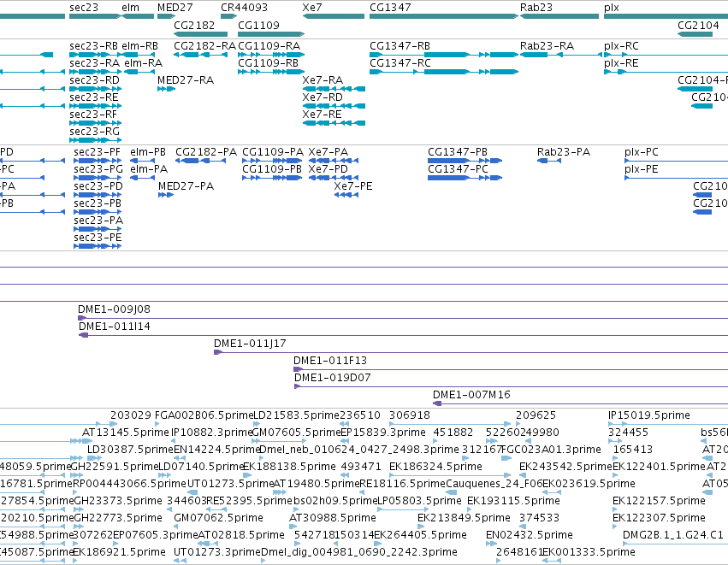Select EST GH23373.5prime
728x565 pixels.
79,509
